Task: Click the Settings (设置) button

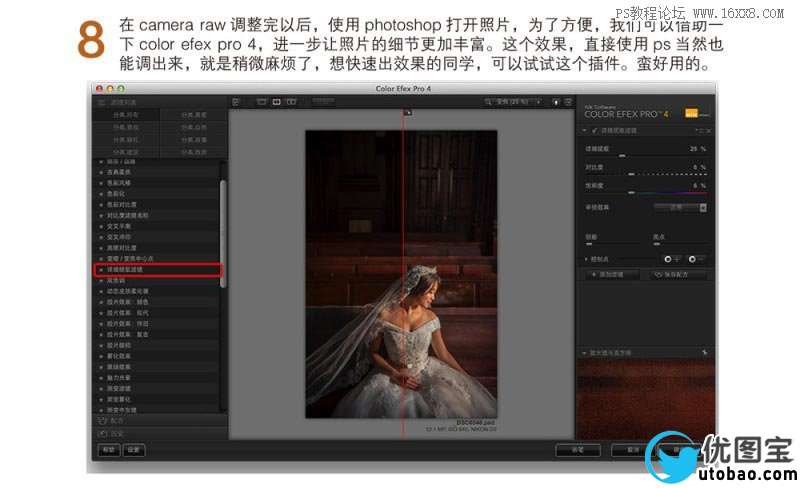Action: [134, 450]
